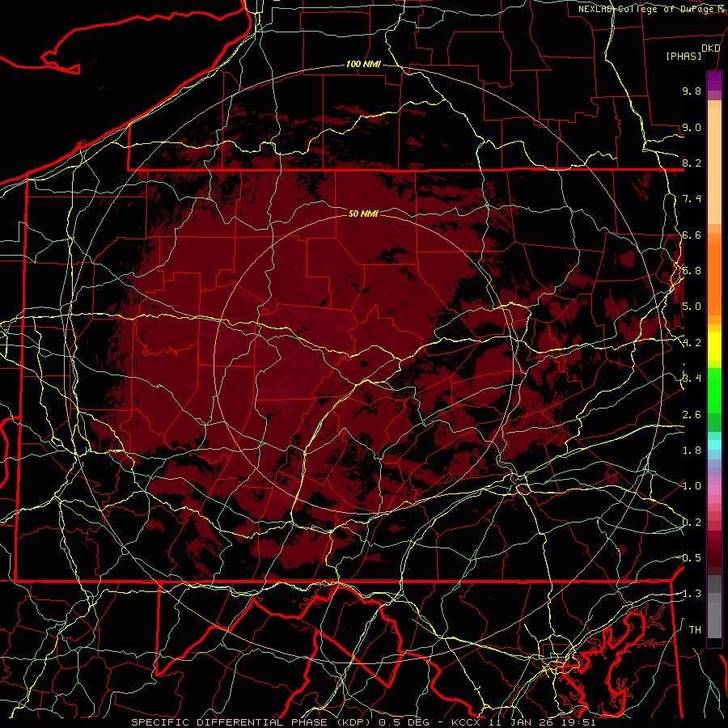Screen dimensions: 728x728
Task: Pick the orange segment of the color scale
Action: click(x=714, y=278)
